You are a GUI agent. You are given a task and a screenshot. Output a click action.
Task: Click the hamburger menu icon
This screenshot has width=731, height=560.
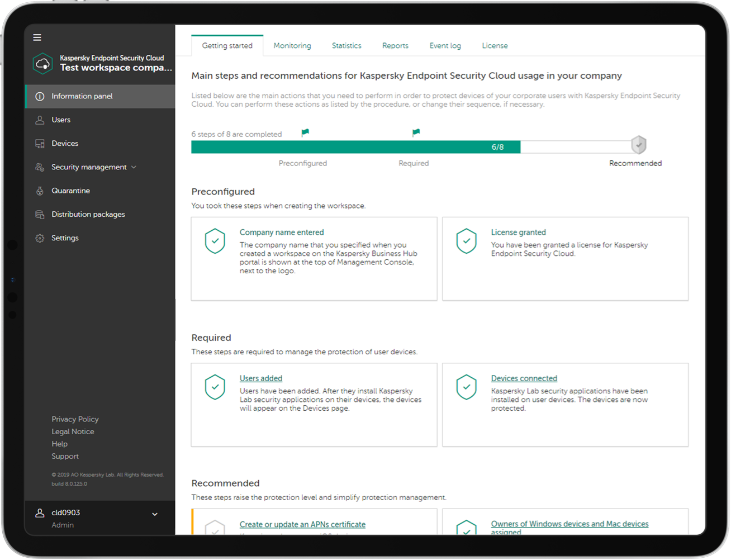click(37, 37)
